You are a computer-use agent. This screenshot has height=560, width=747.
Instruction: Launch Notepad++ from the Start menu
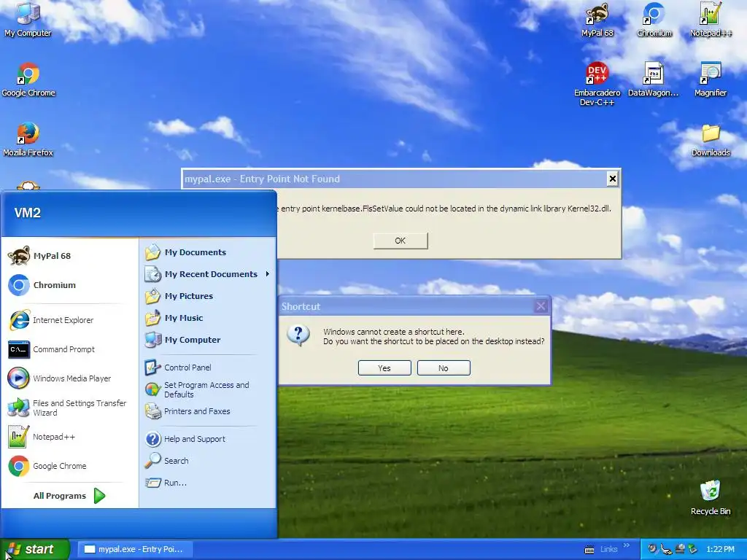point(69,437)
